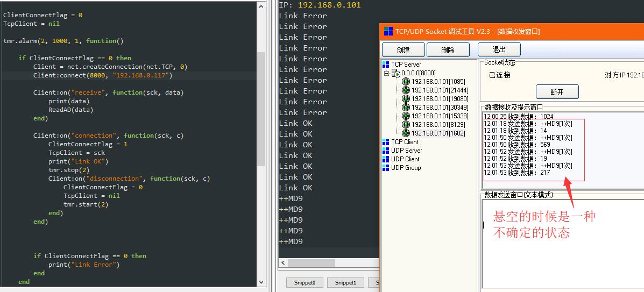Screen dimensions: 644x292
Task: Click the Snippet1 button
Action: (345, 282)
